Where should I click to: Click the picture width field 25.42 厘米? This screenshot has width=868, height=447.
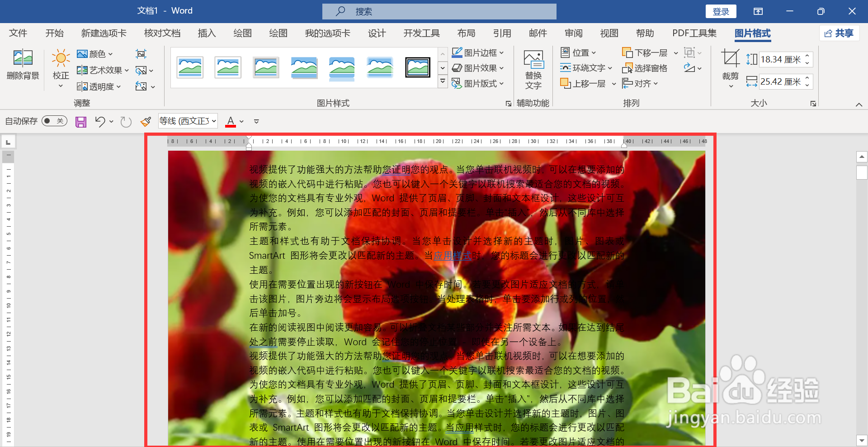point(781,81)
